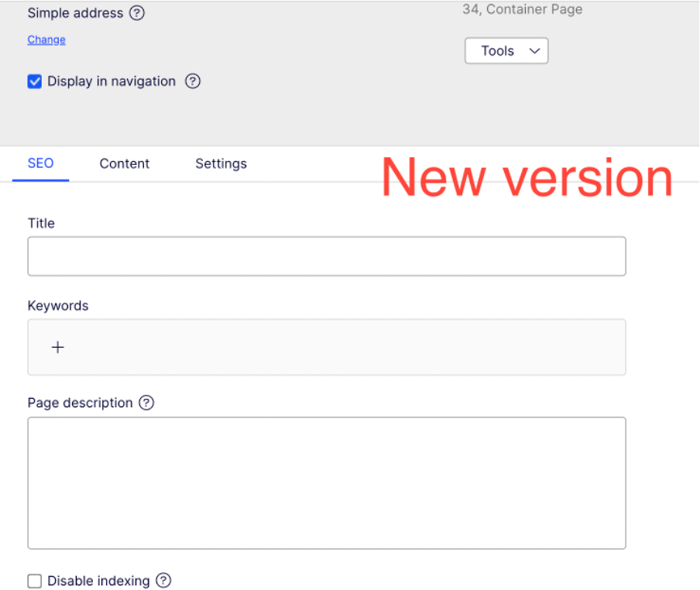Switch to the Content tab
This screenshot has height=590, width=700.
tap(125, 163)
